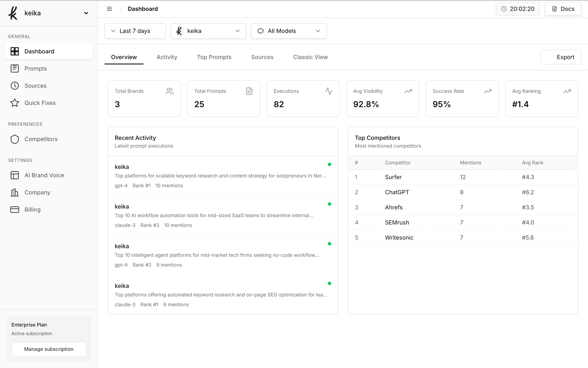The height and width of the screenshot is (368, 588).
Task: Click the Docs file icon
Action: (554, 9)
